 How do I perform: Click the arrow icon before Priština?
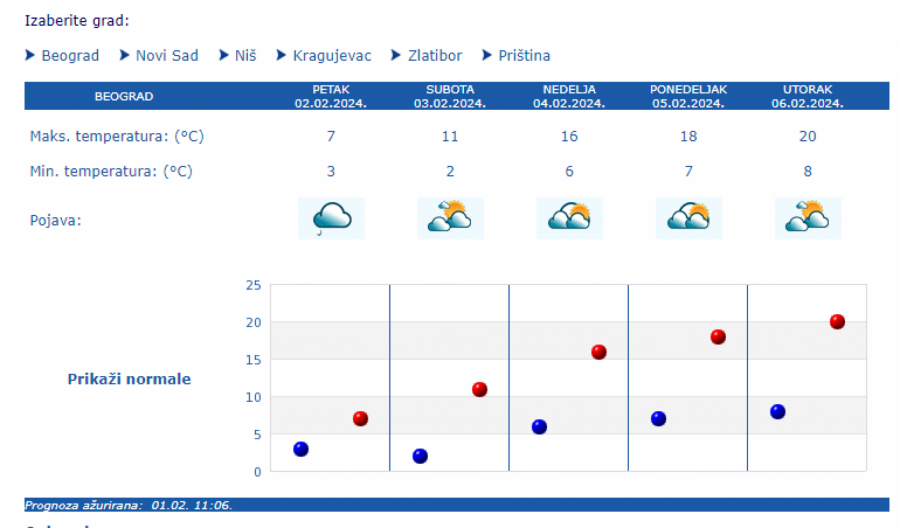coord(487,55)
